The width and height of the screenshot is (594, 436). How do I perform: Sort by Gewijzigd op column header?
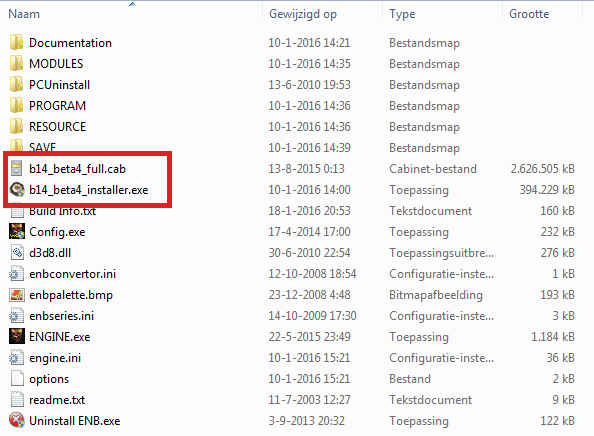pyautogui.click(x=303, y=14)
